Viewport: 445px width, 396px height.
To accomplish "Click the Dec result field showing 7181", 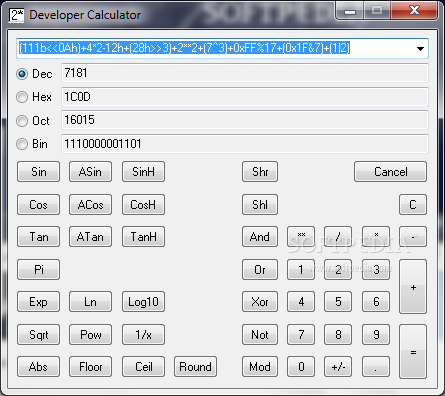I will [x=245, y=73].
